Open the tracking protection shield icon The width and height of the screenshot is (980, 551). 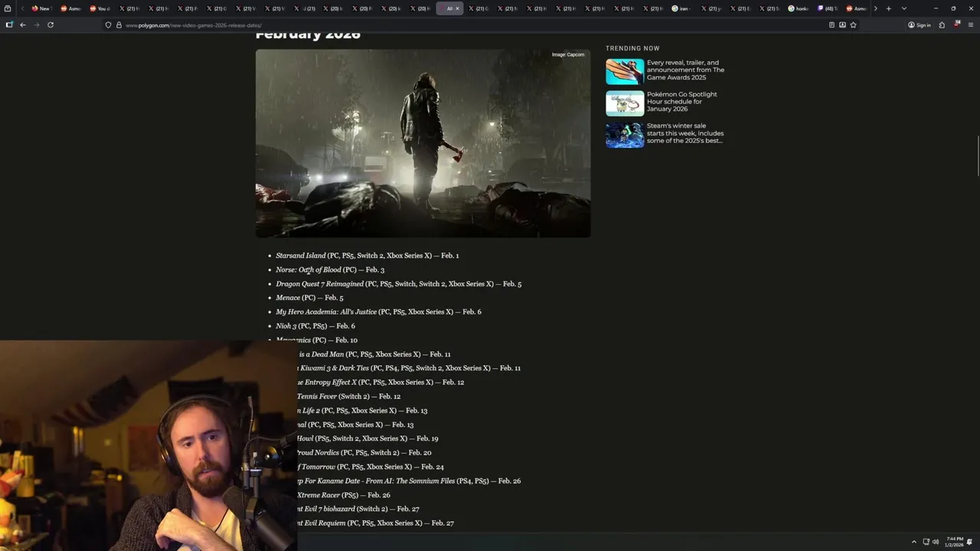pos(108,24)
